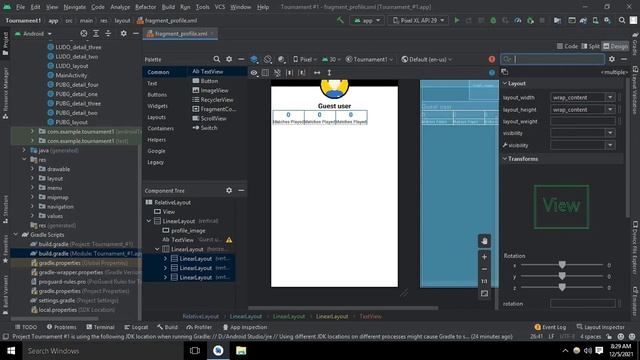
Task: Click zoom to fit screen icon
Action: point(484,293)
